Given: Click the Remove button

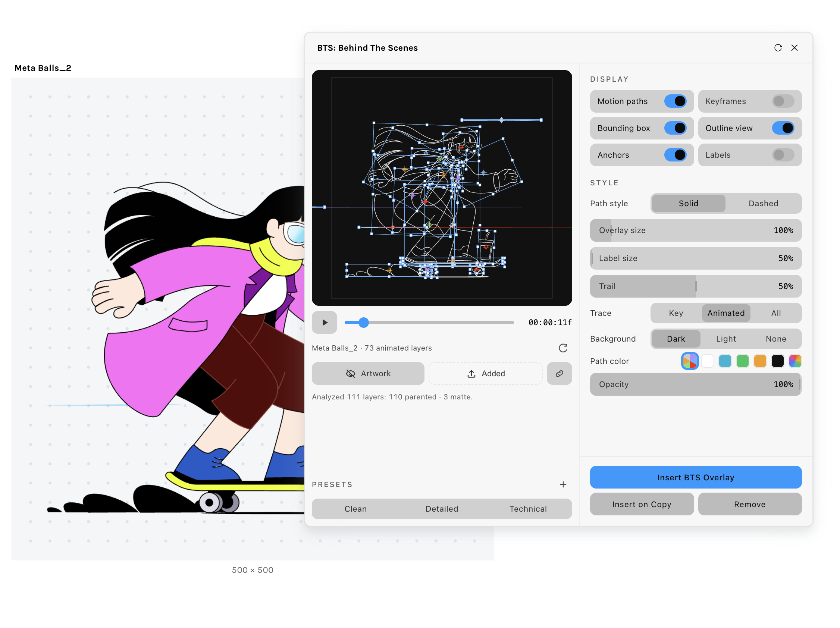Looking at the screenshot, I should tap(750, 504).
